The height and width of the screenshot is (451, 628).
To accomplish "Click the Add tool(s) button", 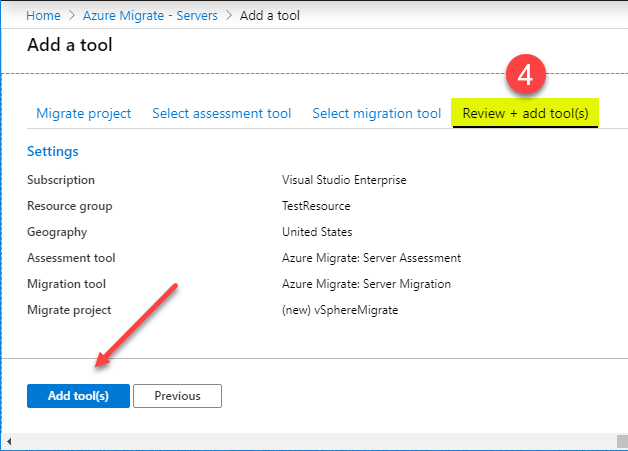I will coord(78,396).
